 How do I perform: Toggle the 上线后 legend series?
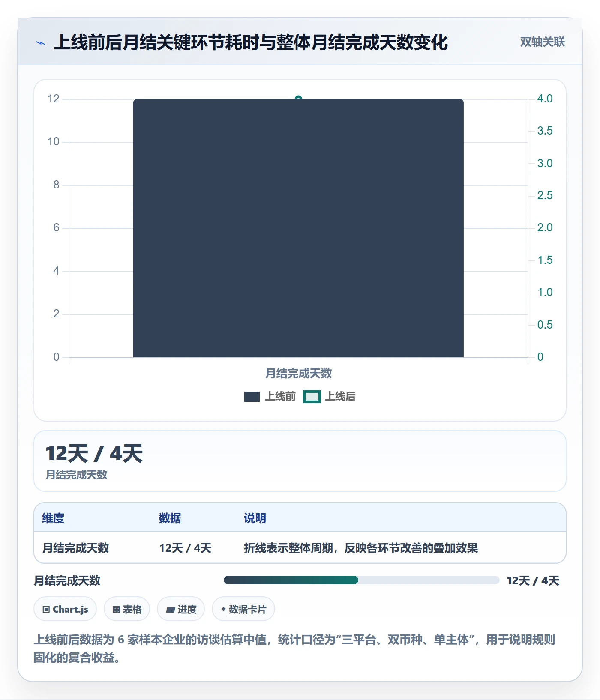pos(330,397)
